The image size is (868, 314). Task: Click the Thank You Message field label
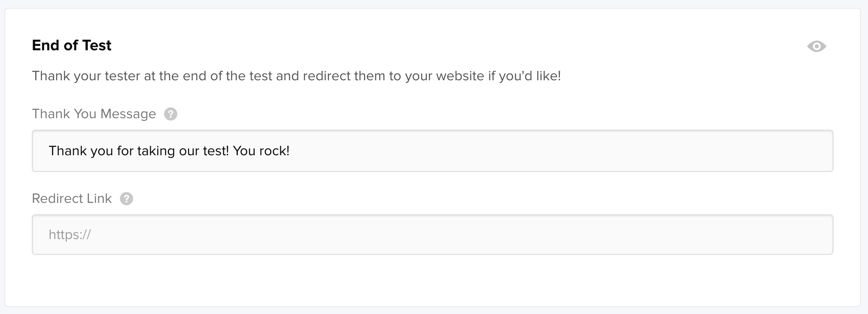(94, 114)
